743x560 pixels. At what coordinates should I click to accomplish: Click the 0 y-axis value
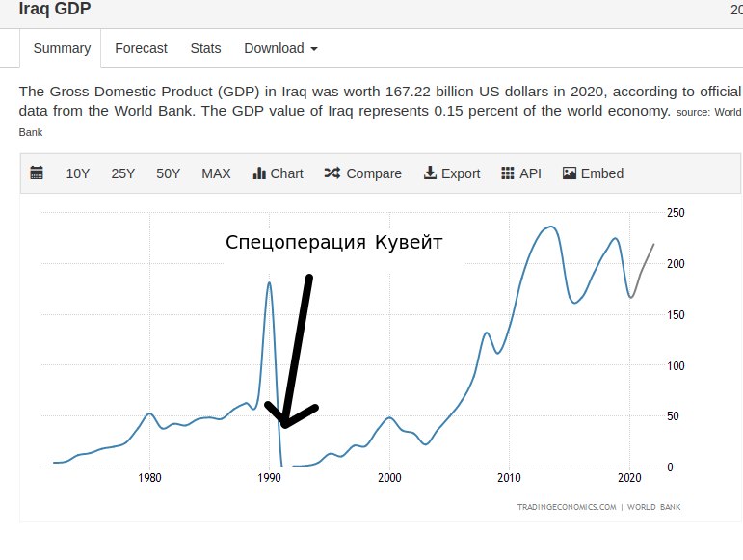tap(670, 467)
